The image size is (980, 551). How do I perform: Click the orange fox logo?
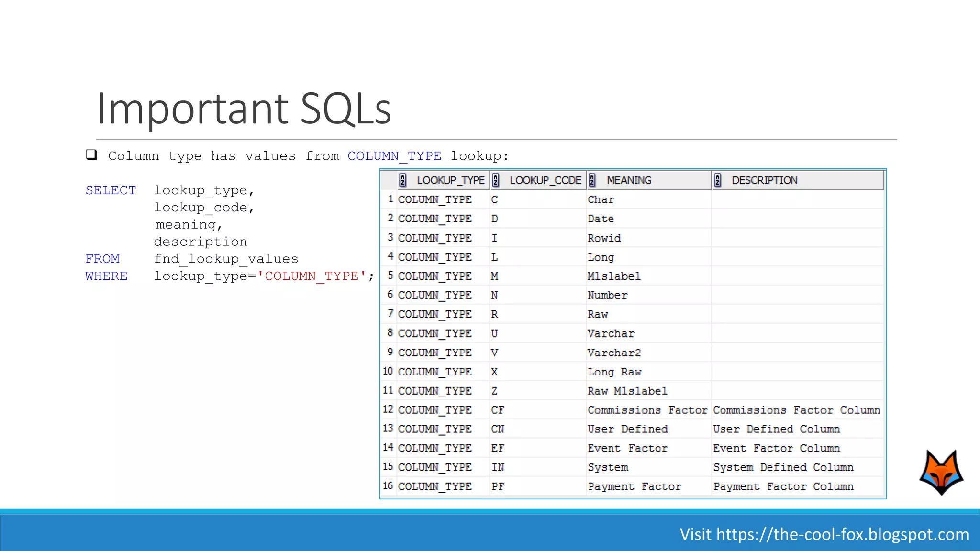click(941, 472)
